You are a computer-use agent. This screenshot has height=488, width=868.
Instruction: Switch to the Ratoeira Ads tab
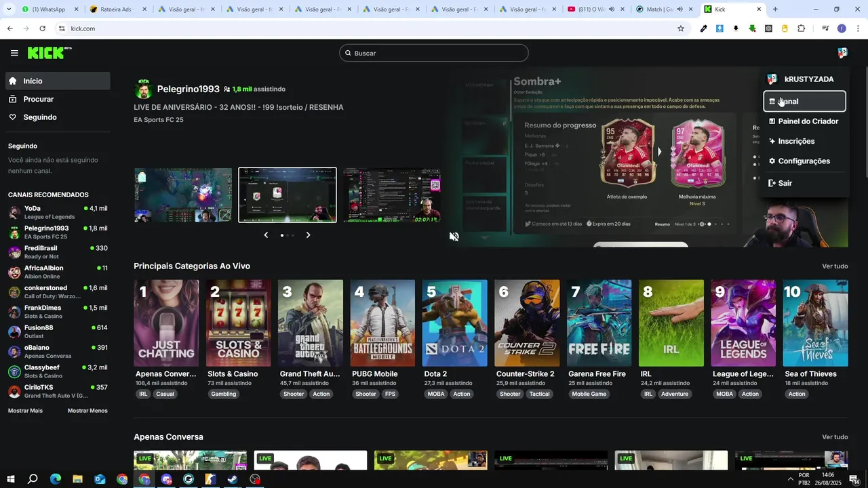click(117, 9)
